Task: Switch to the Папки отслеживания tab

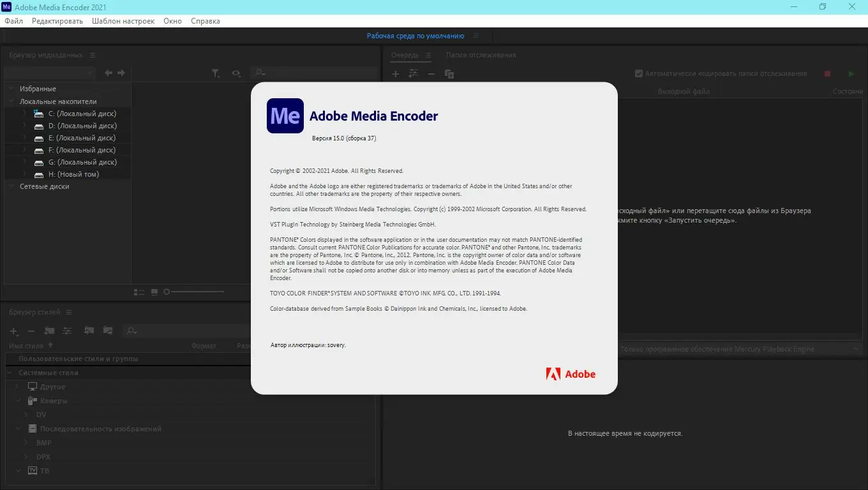Action: (481, 56)
